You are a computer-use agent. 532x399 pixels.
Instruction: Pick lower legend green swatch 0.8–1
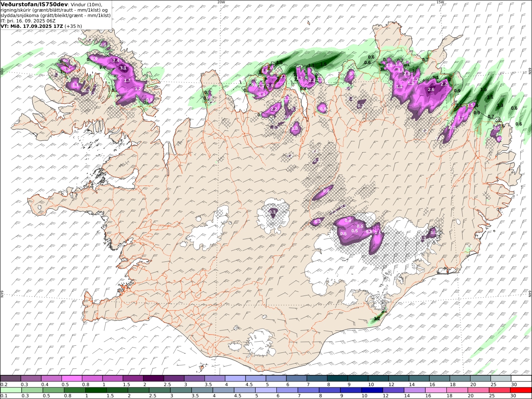click(x=74, y=390)
